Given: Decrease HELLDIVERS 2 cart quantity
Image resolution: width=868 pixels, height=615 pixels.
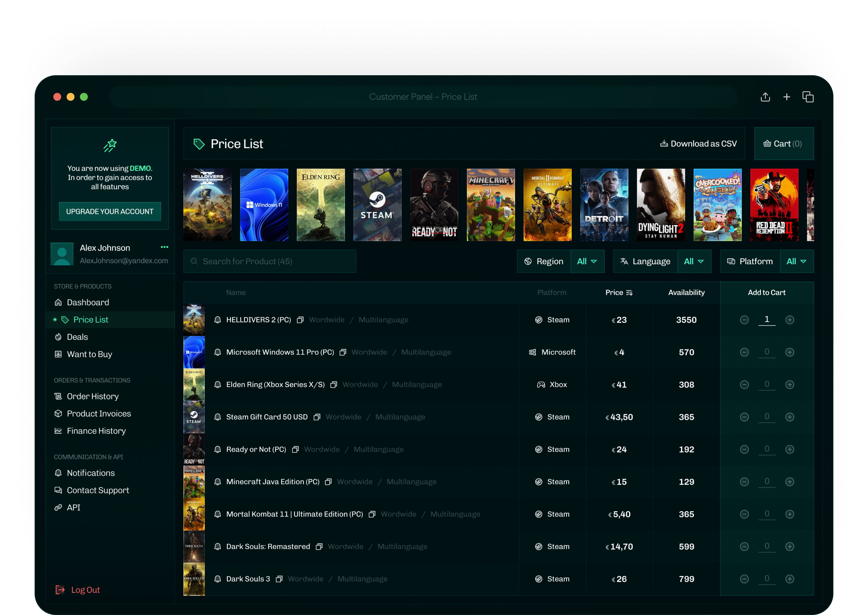Looking at the screenshot, I should coord(744,320).
